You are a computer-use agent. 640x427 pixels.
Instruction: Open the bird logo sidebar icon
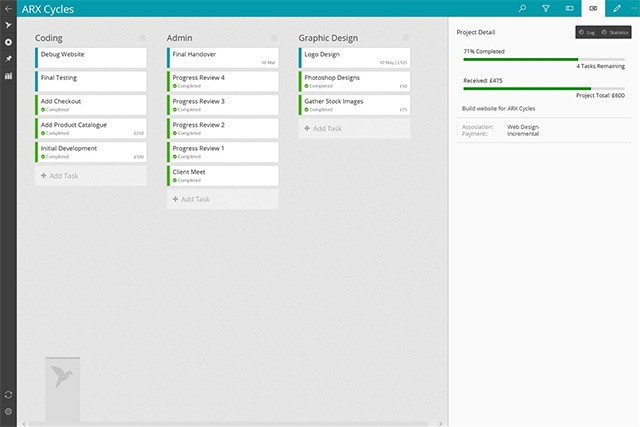pyautogui.click(x=8, y=25)
